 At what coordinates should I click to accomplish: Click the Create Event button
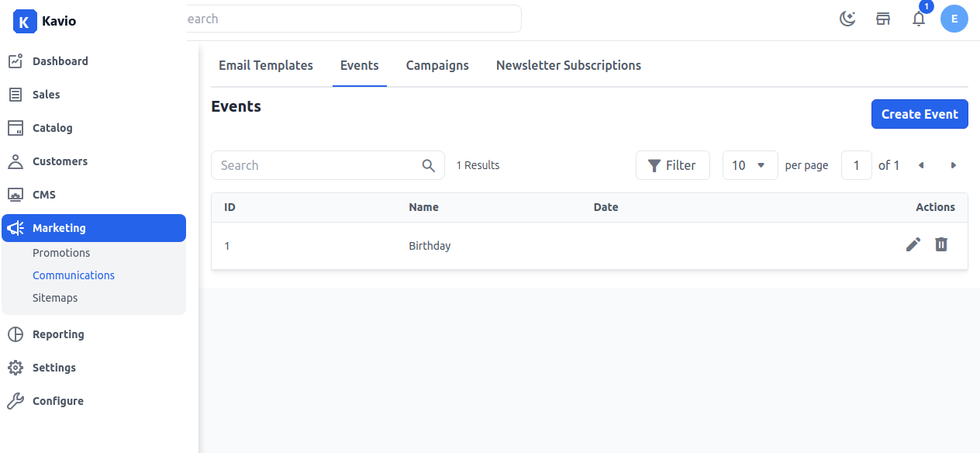click(920, 114)
